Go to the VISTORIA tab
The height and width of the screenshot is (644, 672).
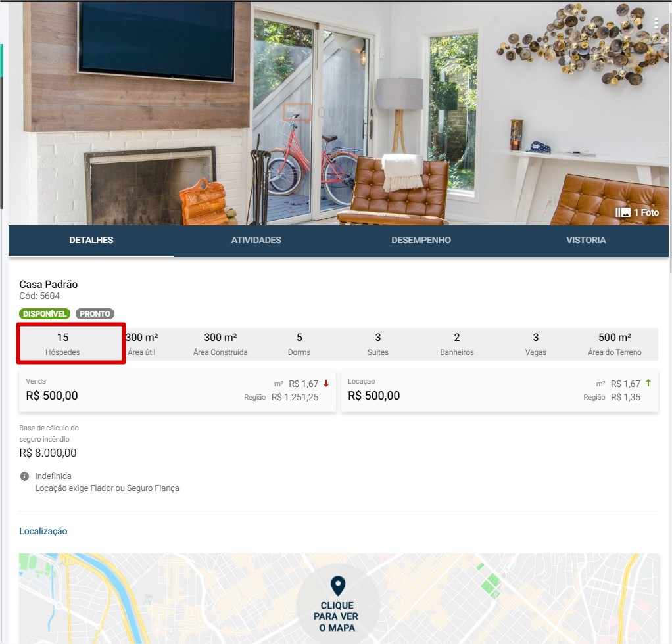pos(586,241)
